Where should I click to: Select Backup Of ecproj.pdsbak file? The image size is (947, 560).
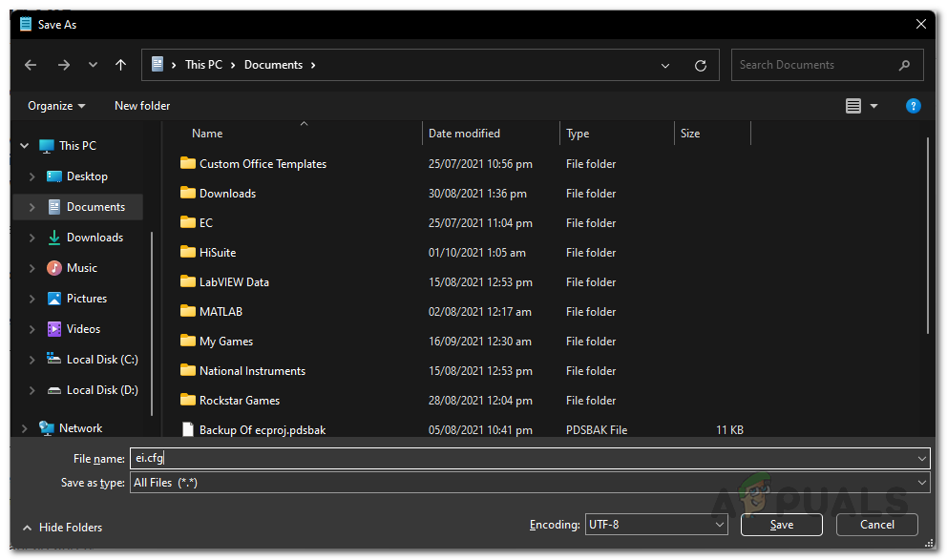(262, 430)
